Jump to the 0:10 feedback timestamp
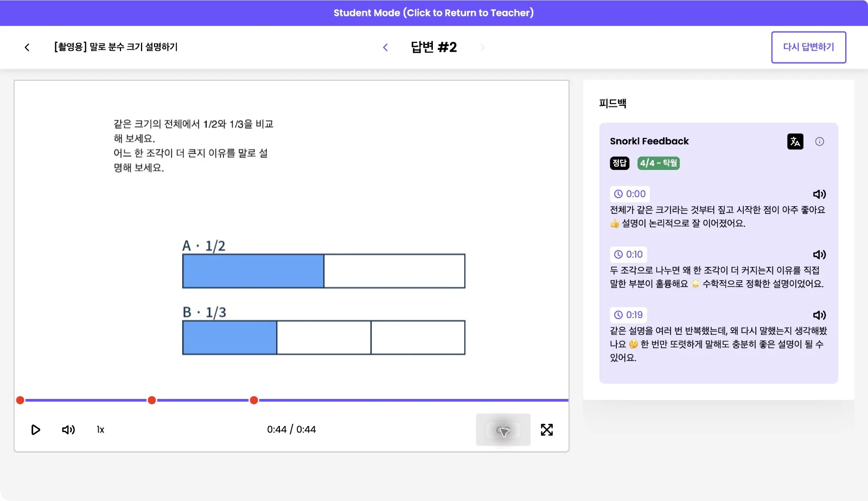The image size is (868, 501). coord(628,255)
